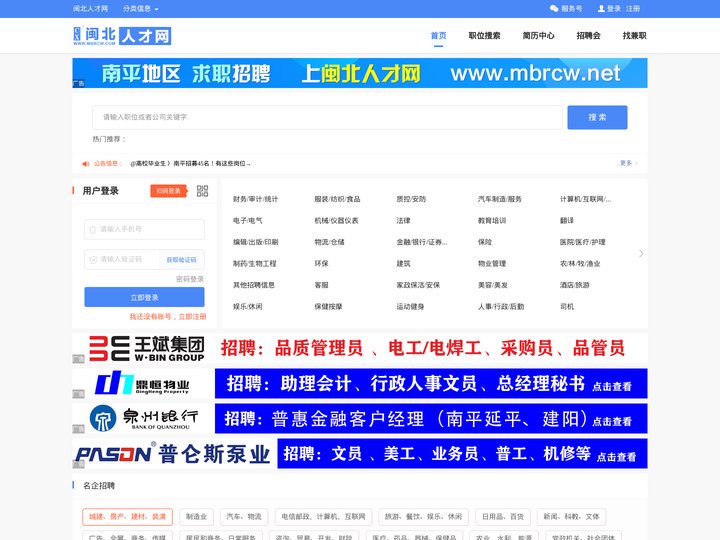Open the 电子/电气 category
This screenshot has width=720, height=540.
point(248,220)
